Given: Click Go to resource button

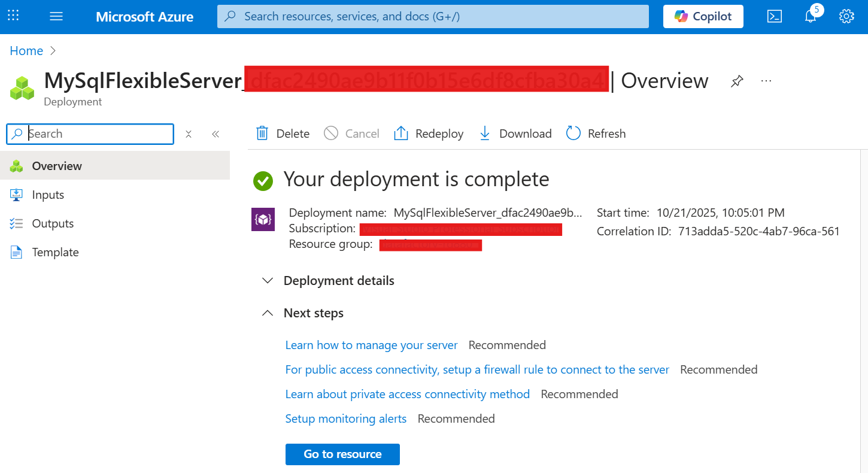Looking at the screenshot, I should [342, 454].
